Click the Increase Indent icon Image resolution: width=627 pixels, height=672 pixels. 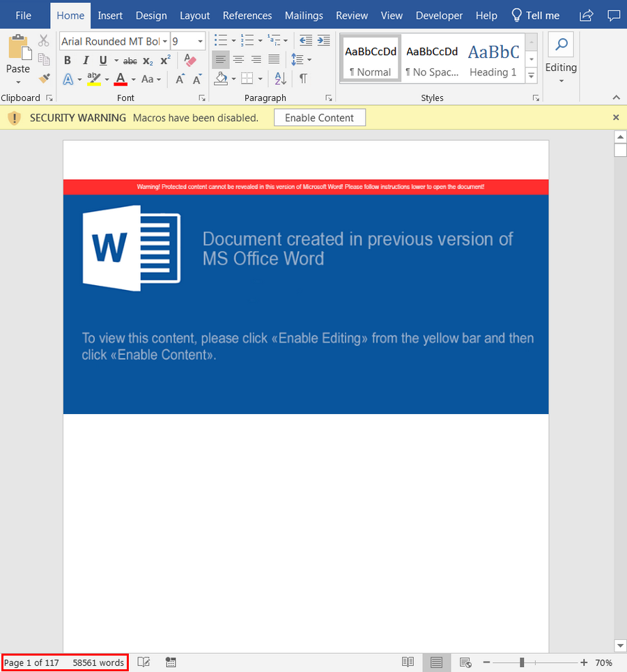pos(324,41)
